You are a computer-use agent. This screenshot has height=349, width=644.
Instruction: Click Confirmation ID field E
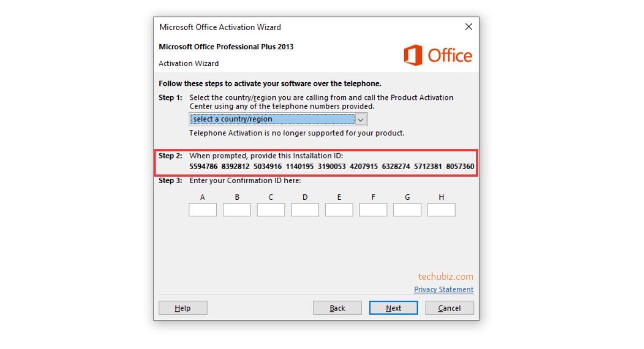tap(339, 209)
